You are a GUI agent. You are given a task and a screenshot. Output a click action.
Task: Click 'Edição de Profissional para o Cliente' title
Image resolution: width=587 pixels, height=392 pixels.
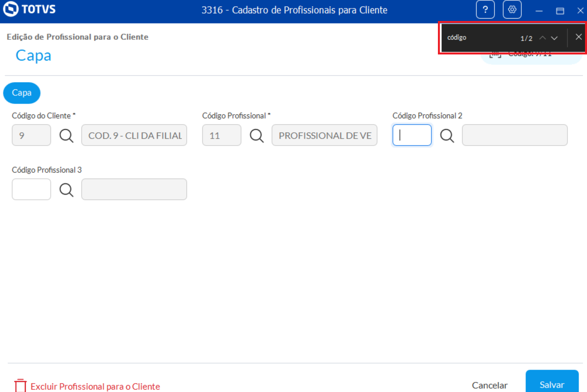point(77,37)
